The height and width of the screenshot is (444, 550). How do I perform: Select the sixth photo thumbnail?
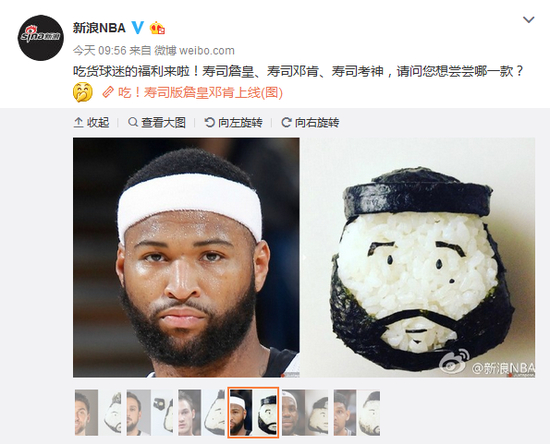click(x=357, y=412)
